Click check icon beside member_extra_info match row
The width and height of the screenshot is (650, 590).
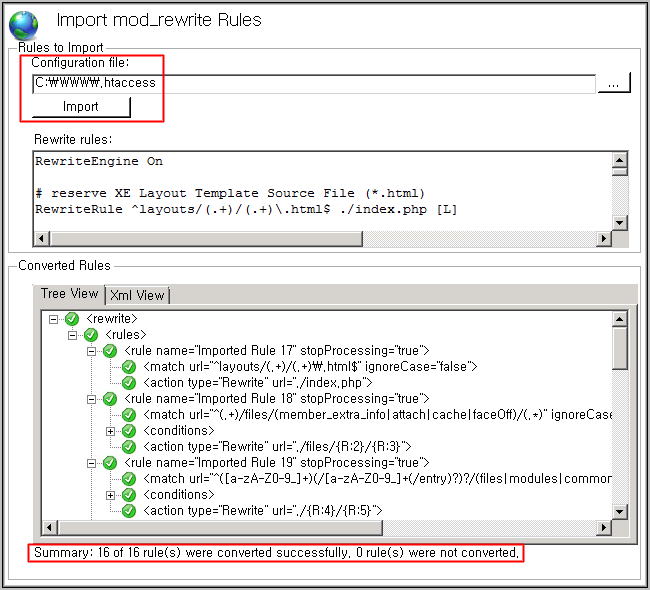click(x=129, y=415)
